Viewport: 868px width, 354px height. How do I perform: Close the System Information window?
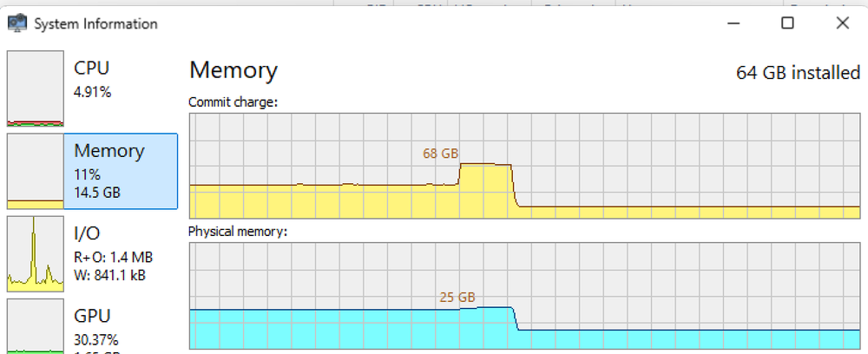point(842,23)
